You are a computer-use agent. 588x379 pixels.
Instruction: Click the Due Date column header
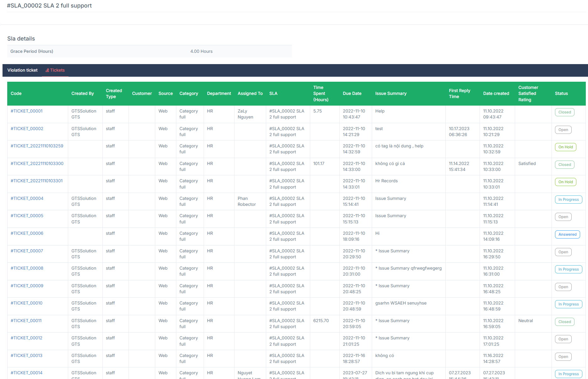pyautogui.click(x=352, y=93)
